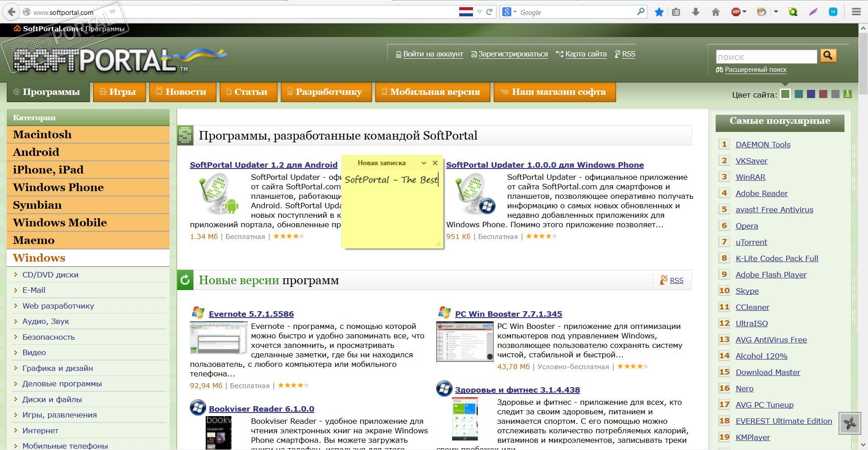This screenshot has width=868, height=450.
Task: Click the orange site search magnifier button
Action: pos(828,56)
